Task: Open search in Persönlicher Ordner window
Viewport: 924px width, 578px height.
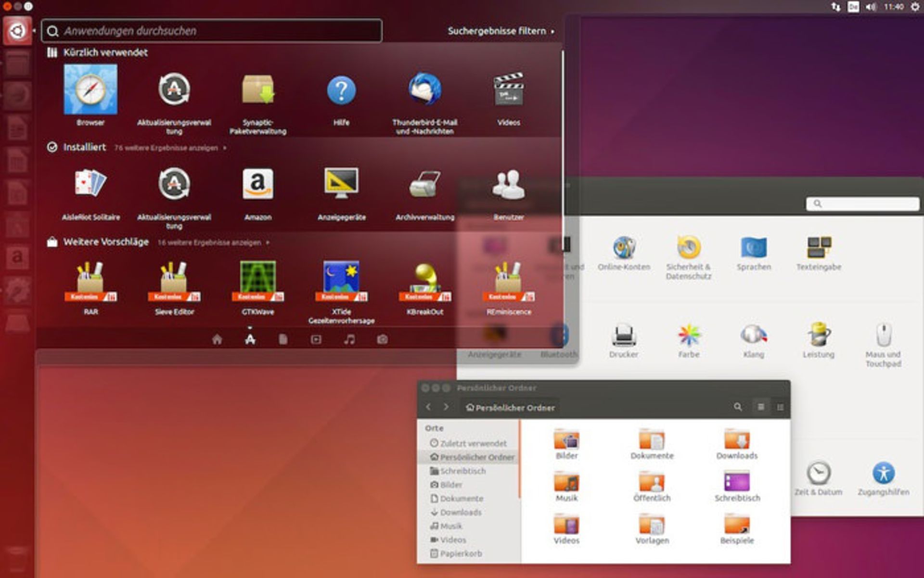Action: (x=738, y=407)
